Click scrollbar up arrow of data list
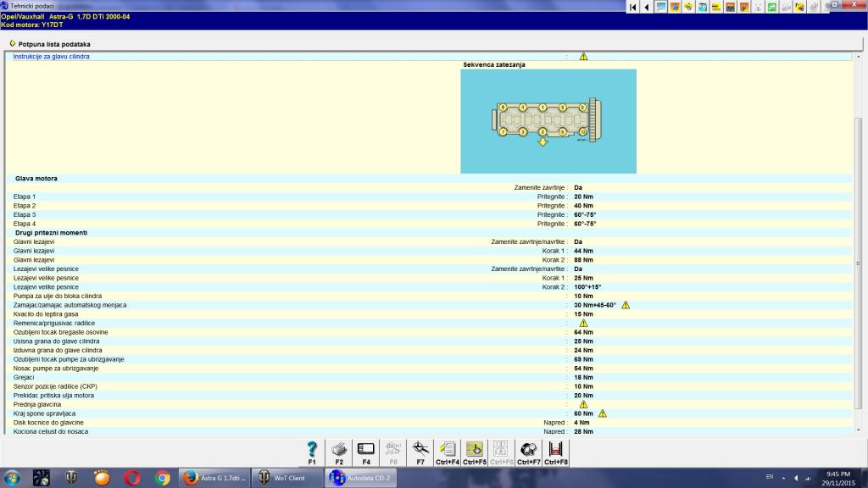 [858, 57]
